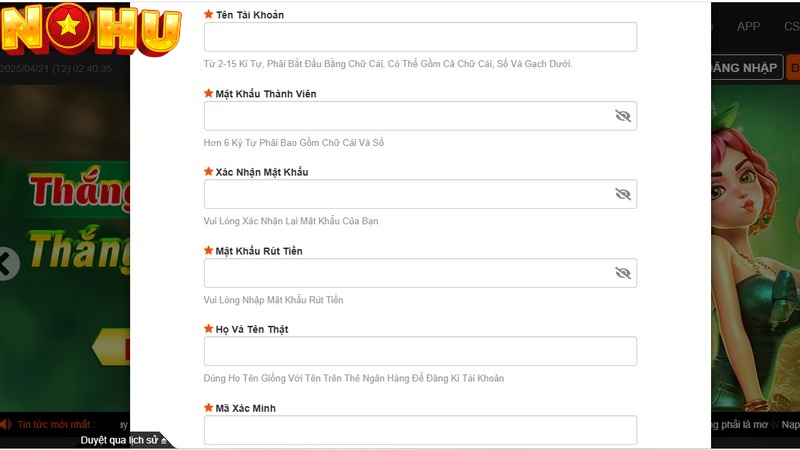This screenshot has height=450, width=800.
Task: Select the Xác Nhận Mật Khẩu field
Action: 420,194
